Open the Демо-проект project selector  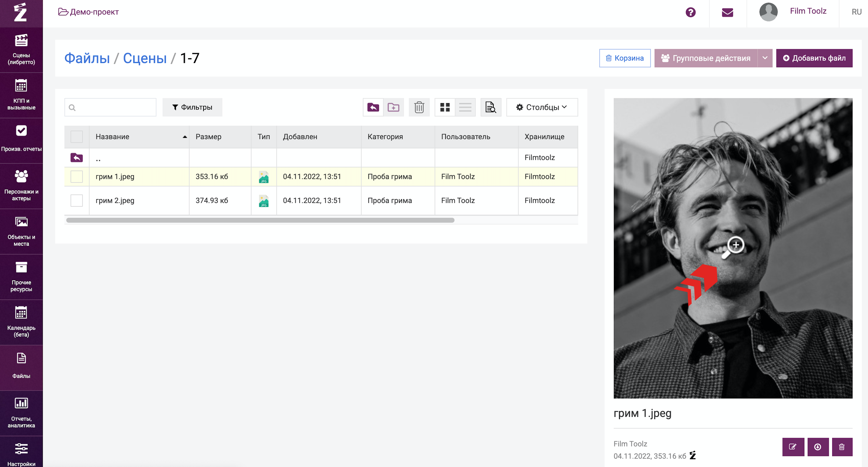click(89, 12)
